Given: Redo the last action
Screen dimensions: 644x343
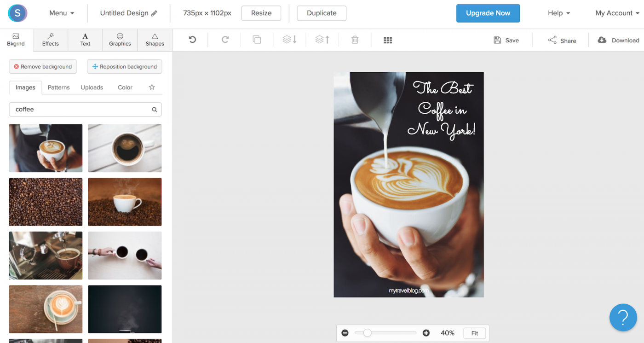Looking at the screenshot, I should tap(224, 40).
